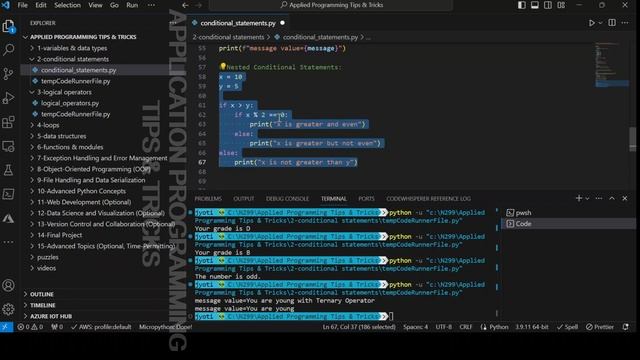Open the Search view in activity bar

point(8,50)
